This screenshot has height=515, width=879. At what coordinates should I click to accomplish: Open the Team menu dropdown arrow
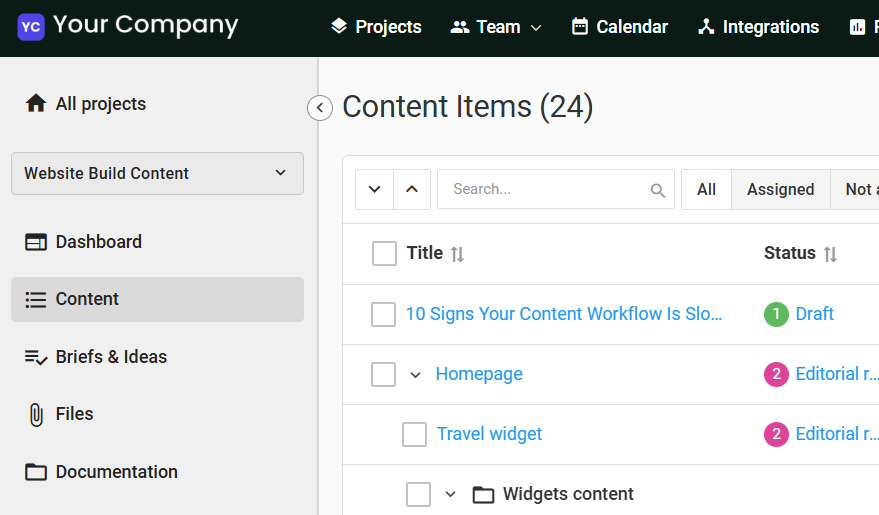click(x=536, y=27)
